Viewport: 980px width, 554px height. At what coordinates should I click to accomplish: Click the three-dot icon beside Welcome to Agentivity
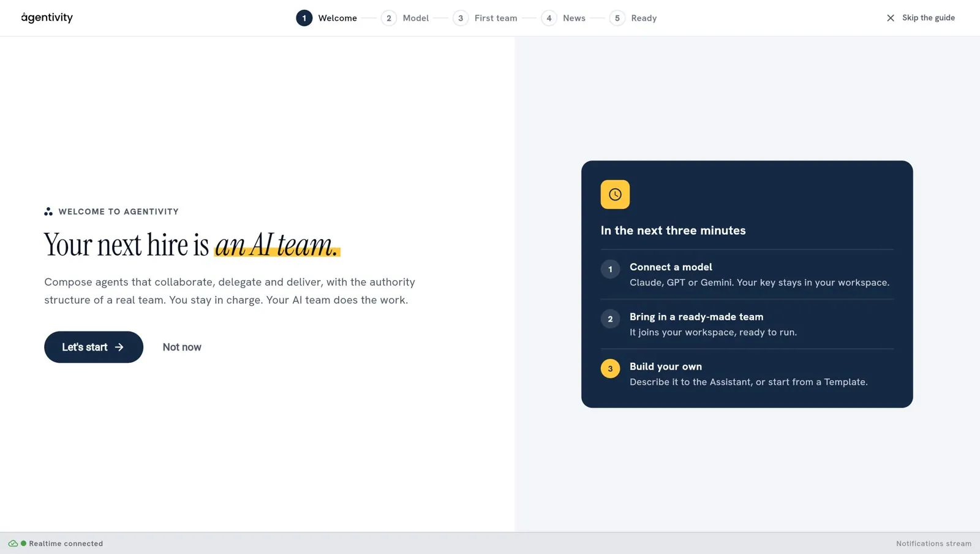click(x=48, y=211)
